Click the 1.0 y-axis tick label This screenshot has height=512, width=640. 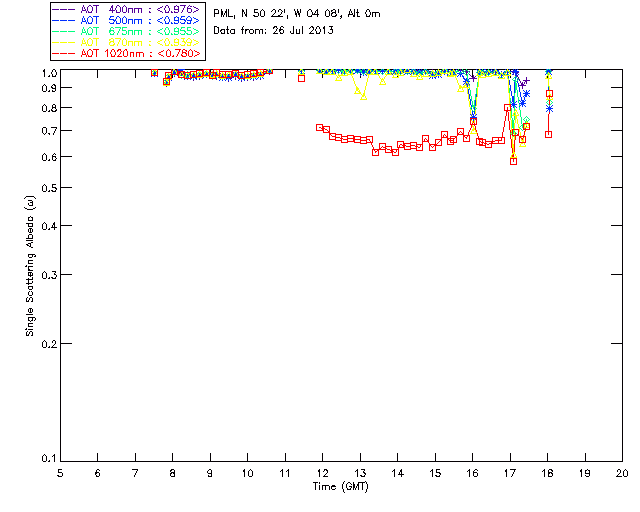pyautogui.click(x=49, y=73)
